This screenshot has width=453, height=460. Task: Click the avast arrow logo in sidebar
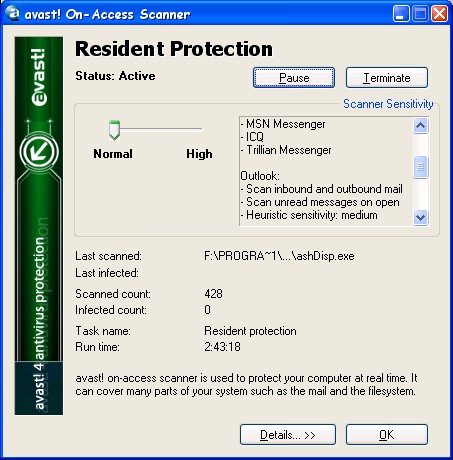(39, 152)
